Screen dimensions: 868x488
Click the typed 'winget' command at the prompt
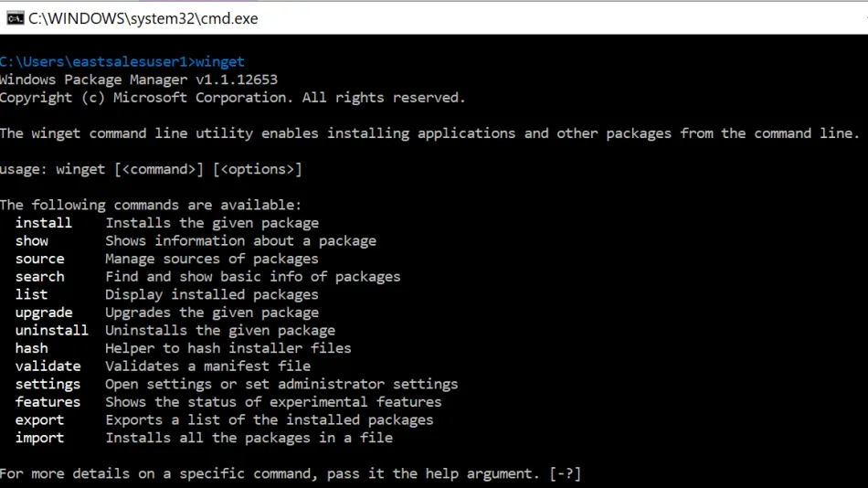pyautogui.click(x=220, y=62)
